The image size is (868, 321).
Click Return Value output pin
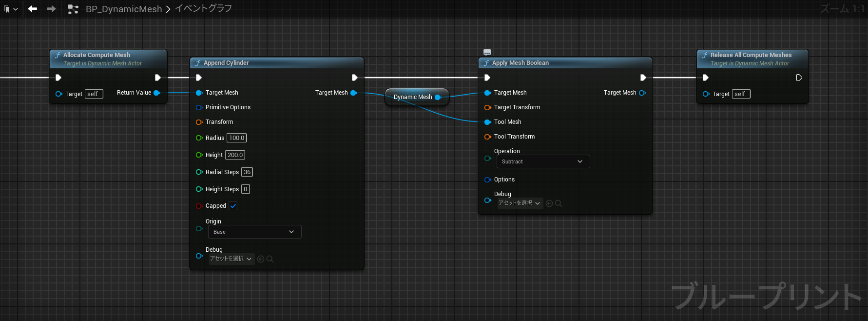click(157, 93)
